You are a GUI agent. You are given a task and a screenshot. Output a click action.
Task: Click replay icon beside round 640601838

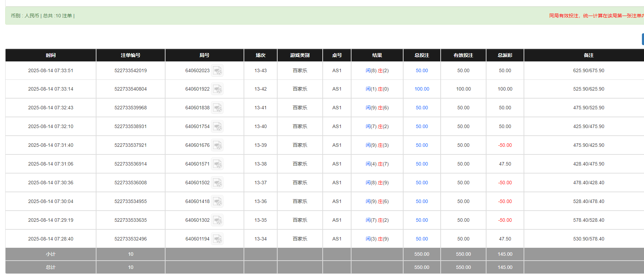click(x=218, y=108)
